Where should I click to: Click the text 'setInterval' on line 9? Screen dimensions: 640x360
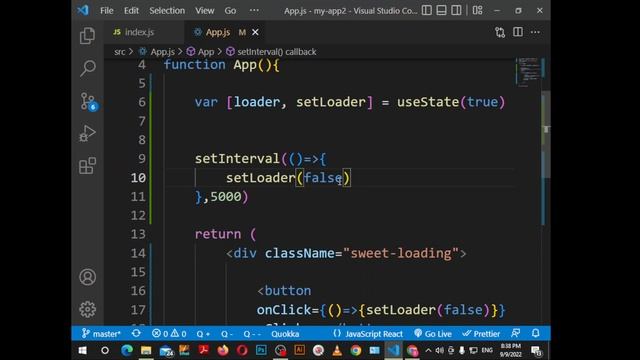click(x=237, y=159)
